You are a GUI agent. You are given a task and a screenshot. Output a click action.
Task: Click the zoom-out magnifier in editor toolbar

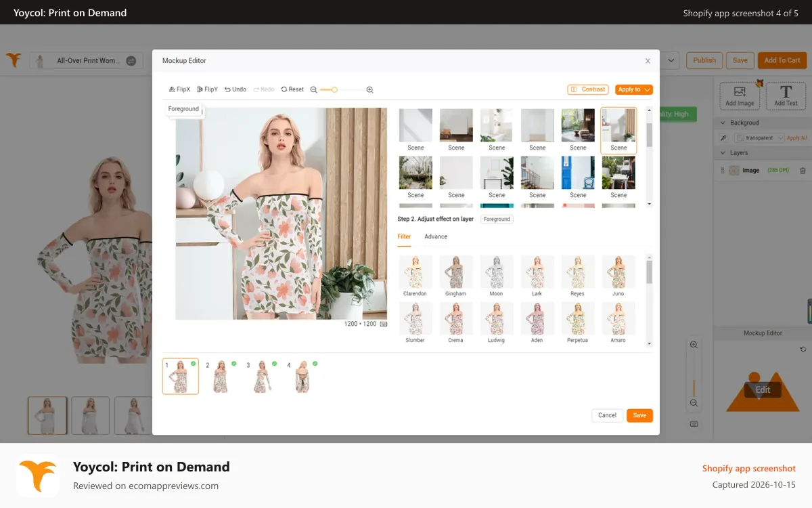pyautogui.click(x=313, y=89)
